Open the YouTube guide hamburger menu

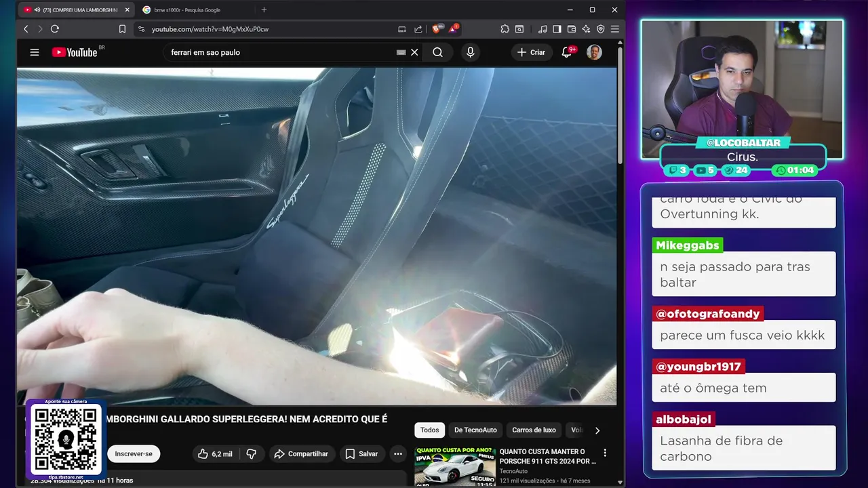pos(35,52)
